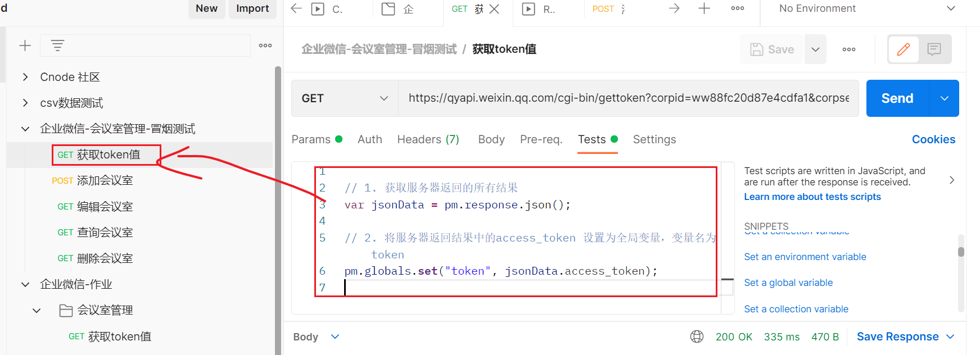The image size is (980, 355).
Task: Open the Settings tab
Action: 654,139
